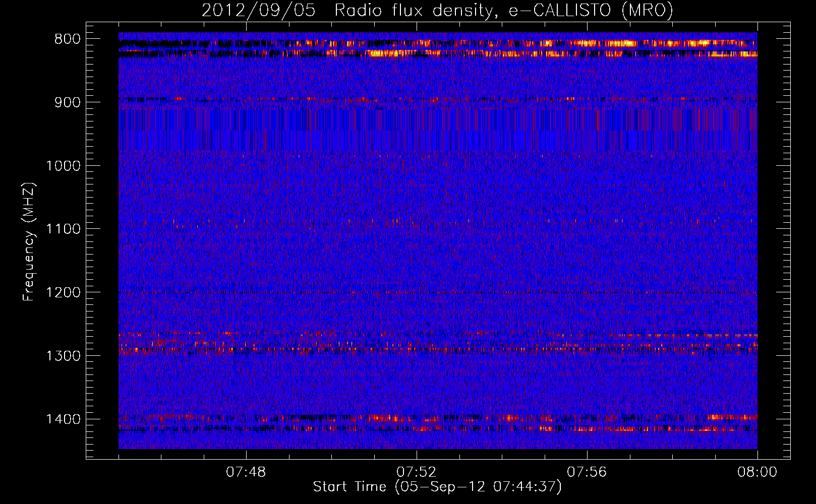The width and height of the screenshot is (816, 504).
Task: Click the 1200 frequency tick label
Action: pos(63,293)
